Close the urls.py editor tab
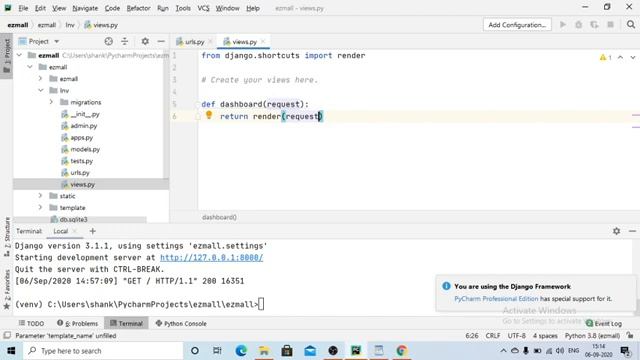Viewport: 640px width, 360px height. (x=210, y=41)
